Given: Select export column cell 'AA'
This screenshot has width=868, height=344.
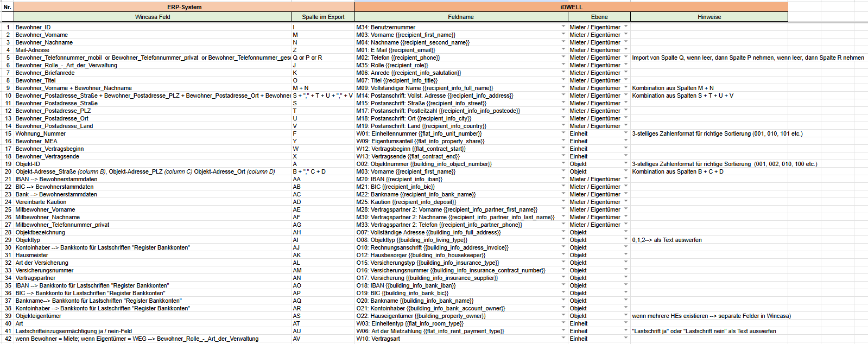Looking at the screenshot, I should pos(323,179).
